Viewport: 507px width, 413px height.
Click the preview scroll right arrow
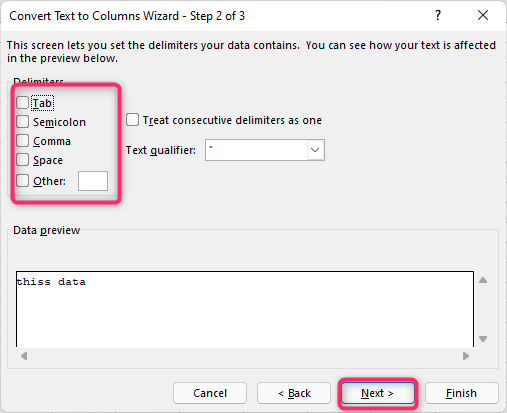click(x=466, y=356)
